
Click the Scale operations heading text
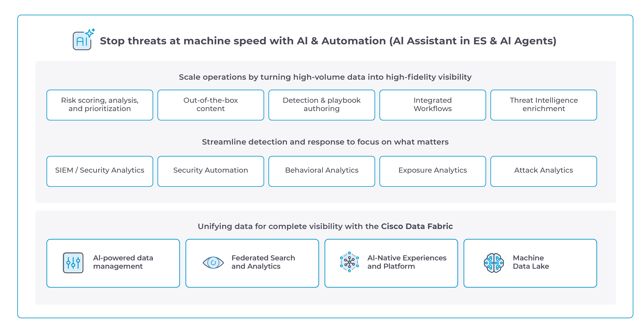(325, 77)
